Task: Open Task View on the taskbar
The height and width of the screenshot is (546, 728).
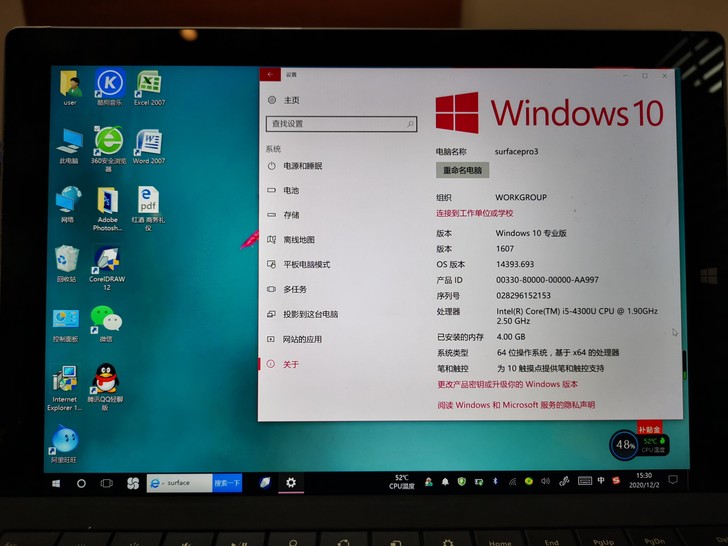Action: pos(106,483)
